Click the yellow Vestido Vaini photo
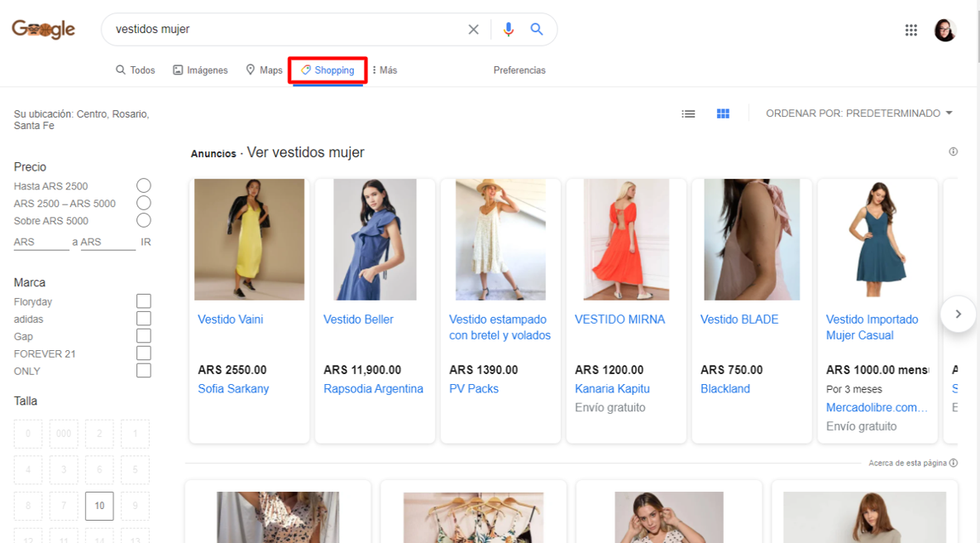Screen dimensions: 980x543 (x=250, y=239)
